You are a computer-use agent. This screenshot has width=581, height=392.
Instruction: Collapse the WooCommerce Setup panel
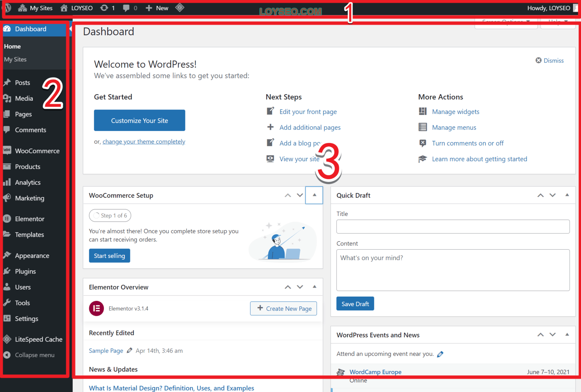(x=314, y=195)
